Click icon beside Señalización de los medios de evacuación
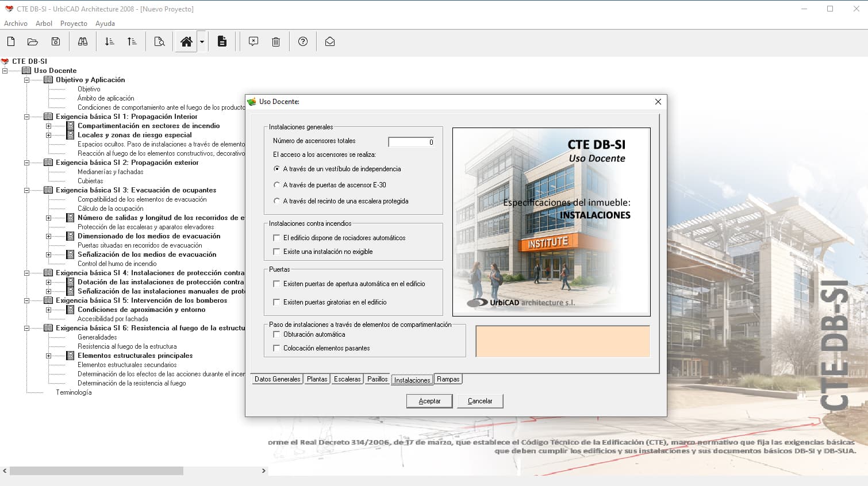868x486 pixels. (x=70, y=254)
